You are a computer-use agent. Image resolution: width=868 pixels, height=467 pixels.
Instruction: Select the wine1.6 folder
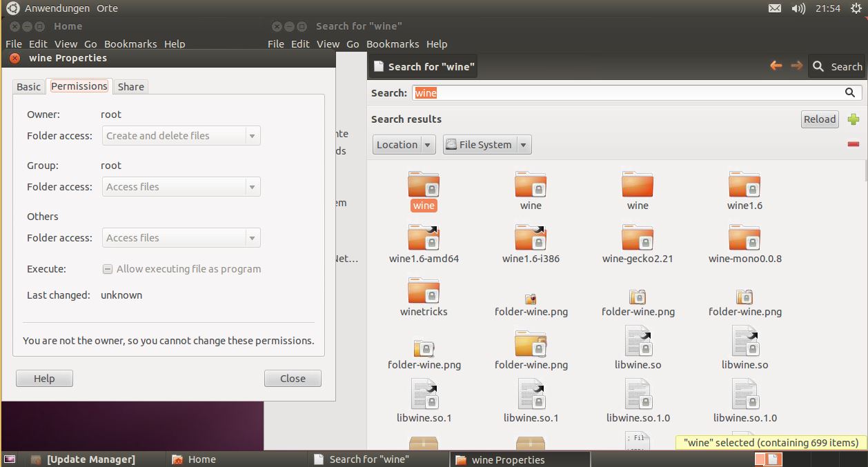pyautogui.click(x=744, y=191)
